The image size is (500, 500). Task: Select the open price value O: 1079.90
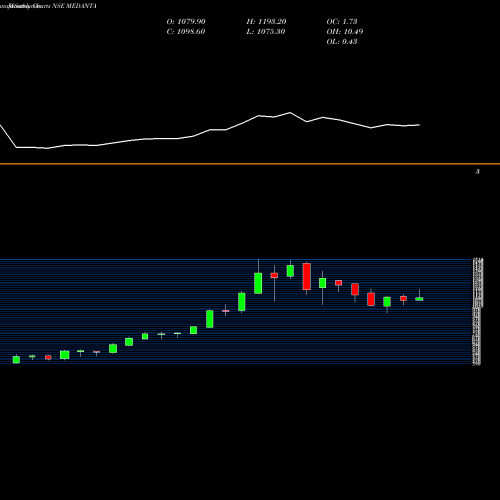point(186,22)
